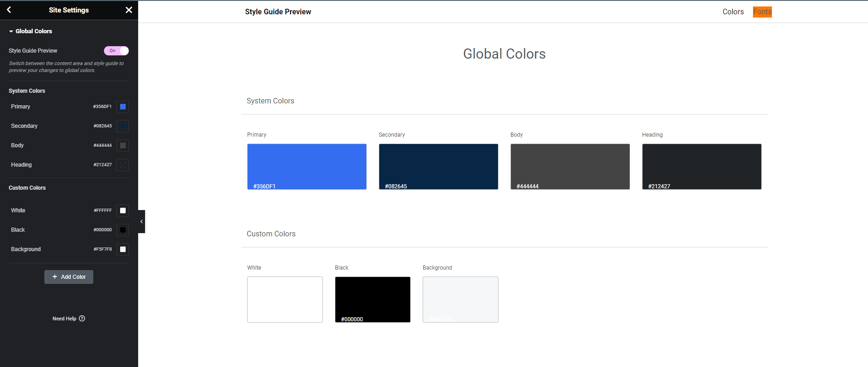Click the Need Help question mark icon
The image size is (868, 367).
click(82, 319)
